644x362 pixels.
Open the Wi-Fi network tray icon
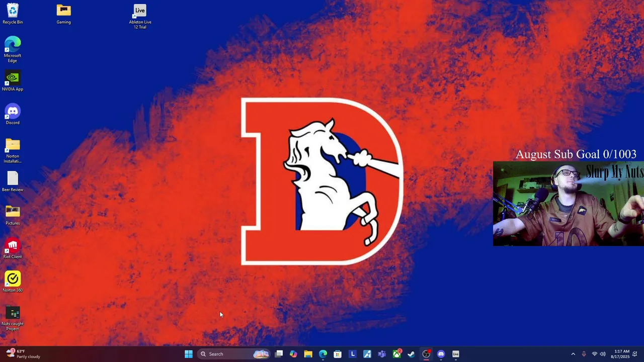click(594, 354)
